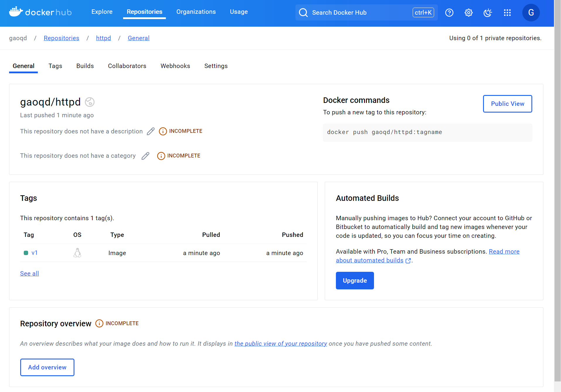The height and width of the screenshot is (392, 561).
Task: Click General breadcrumb link
Action: [x=139, y=38]
